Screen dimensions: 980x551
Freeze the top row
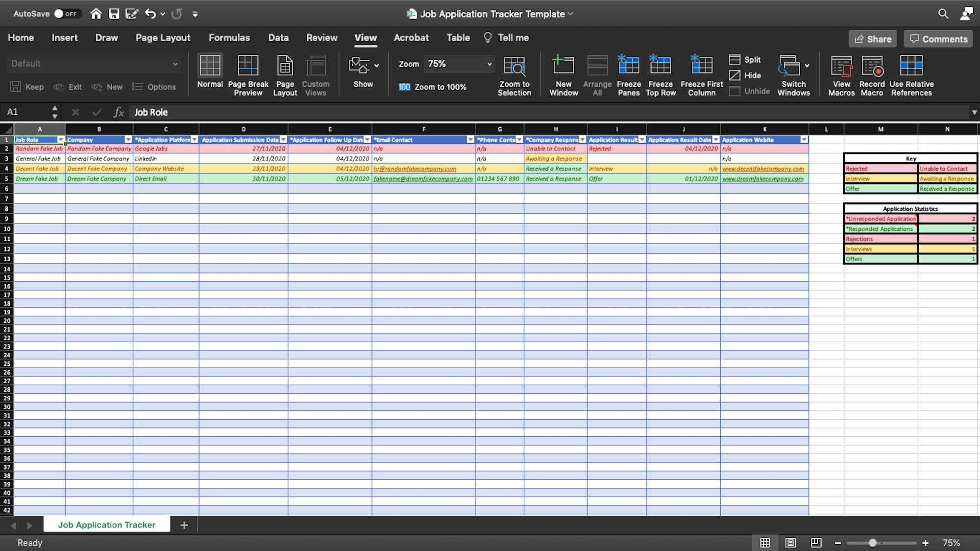pyautogui.click(x=661, y=74)
